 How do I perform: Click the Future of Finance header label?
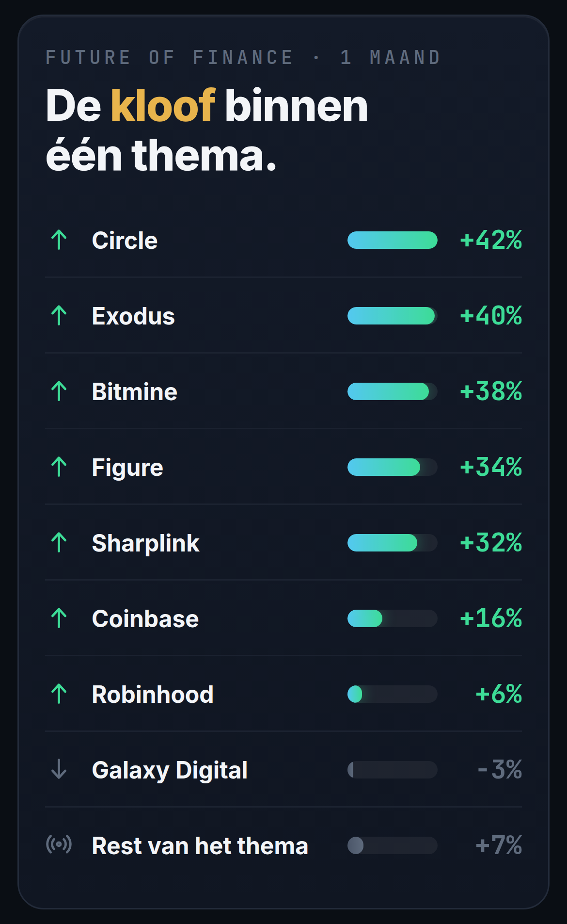170,57
